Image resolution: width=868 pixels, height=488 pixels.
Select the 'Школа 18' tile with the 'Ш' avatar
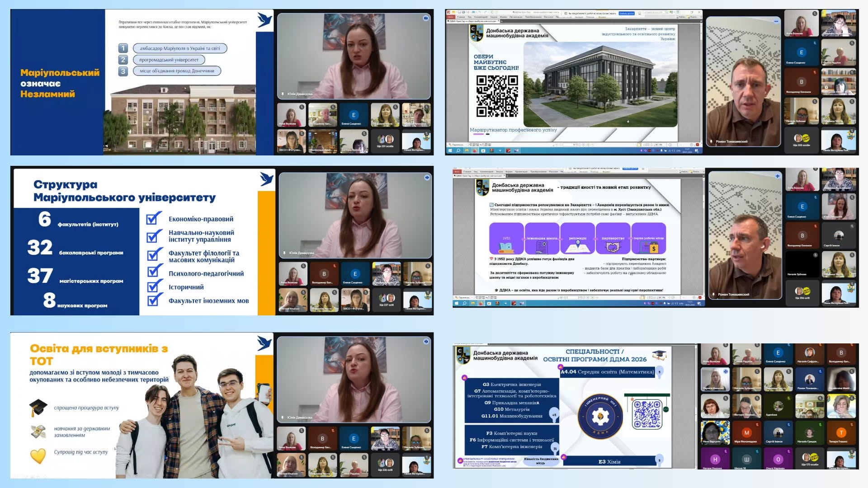[746, 459]
